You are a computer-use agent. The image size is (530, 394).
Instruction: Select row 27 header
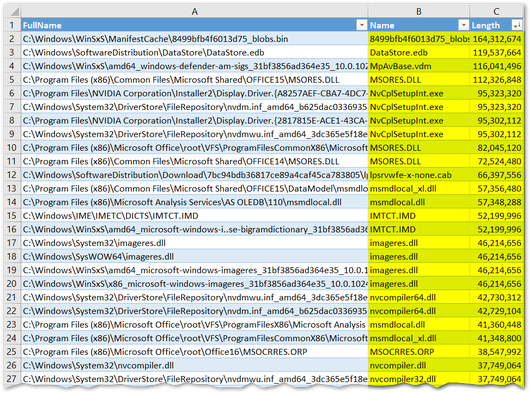(12, 379)
